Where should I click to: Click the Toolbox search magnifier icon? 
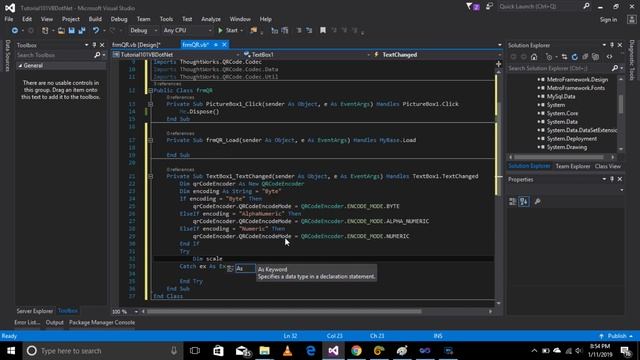(x=97, y=55)
